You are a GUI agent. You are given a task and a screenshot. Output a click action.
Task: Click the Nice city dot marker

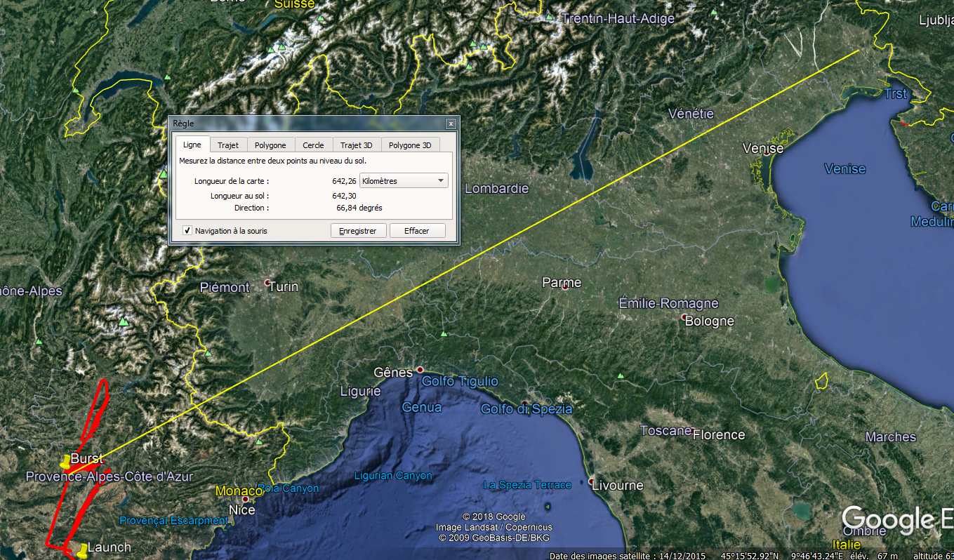tap(245, 499)
